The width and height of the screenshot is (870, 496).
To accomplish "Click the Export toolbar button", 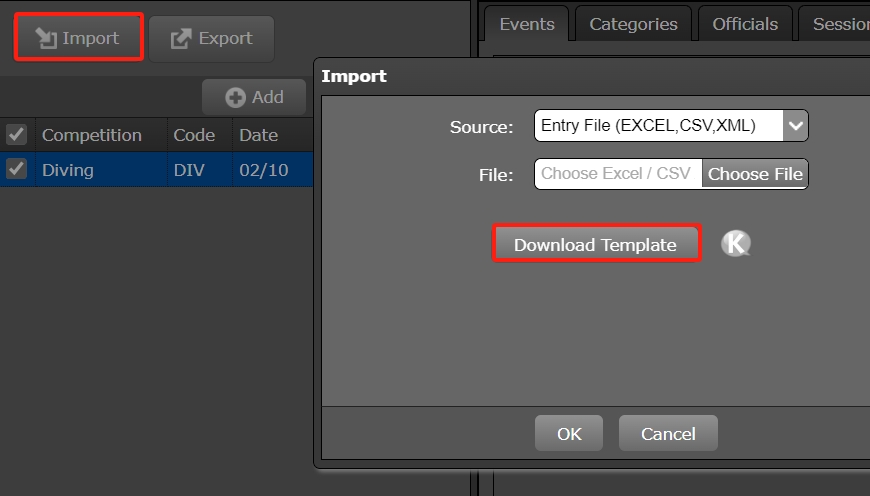I will pyautogui.click(x=211, y=38).
